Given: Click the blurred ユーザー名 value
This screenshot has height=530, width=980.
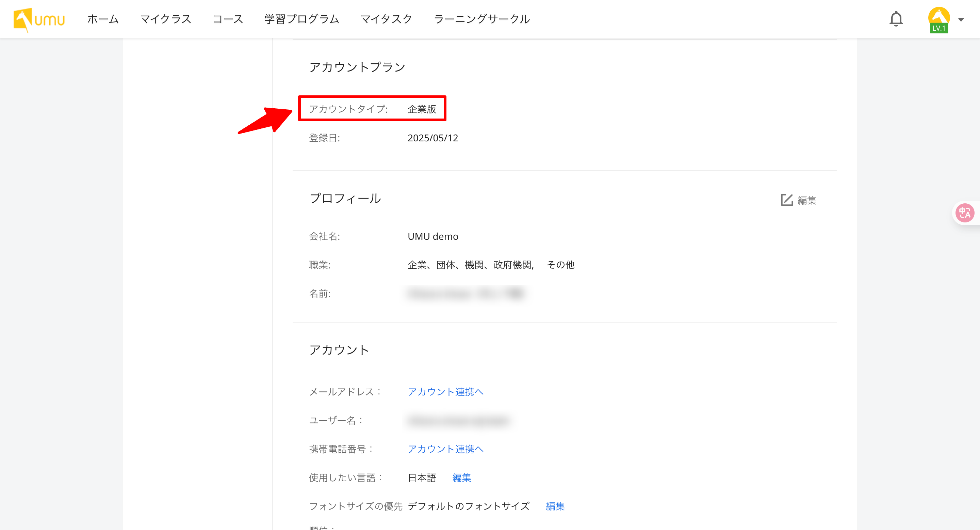Looking at the screenshot, I should [x=458, y=420].
